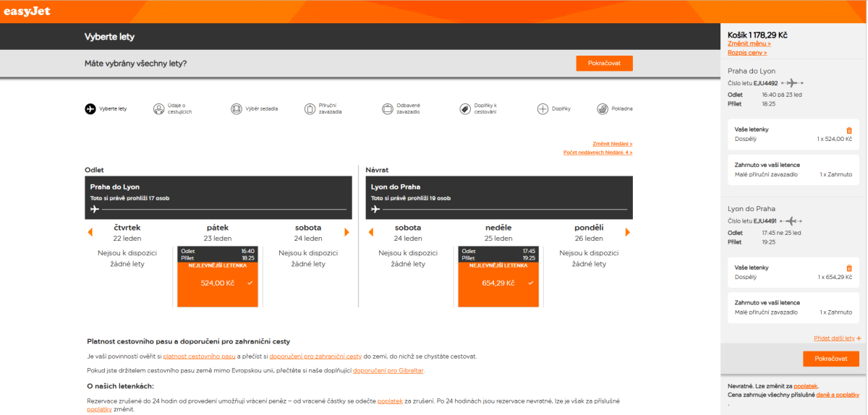Open the Změnit hledání link

tap(612, 144)
